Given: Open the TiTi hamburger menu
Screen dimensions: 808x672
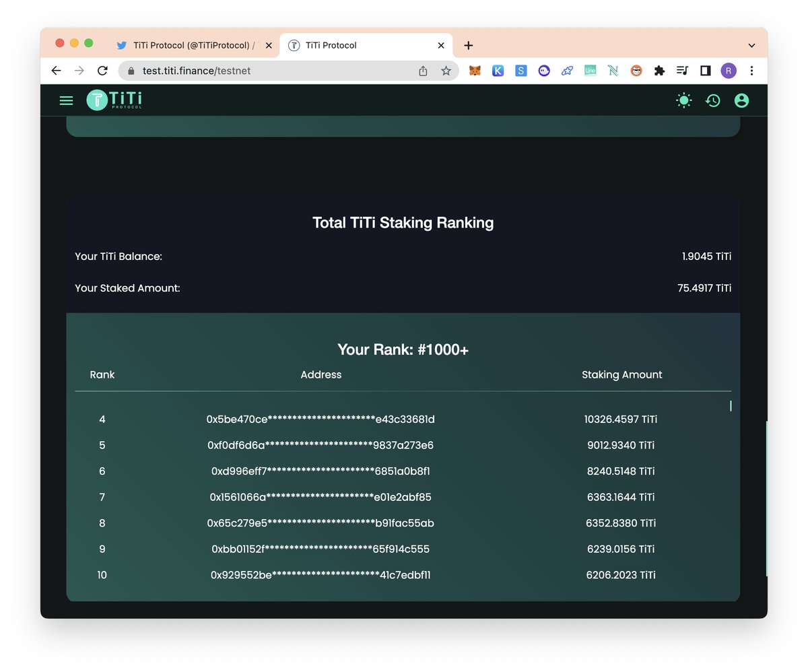Looking at the screenshot, I should point(66,100).
